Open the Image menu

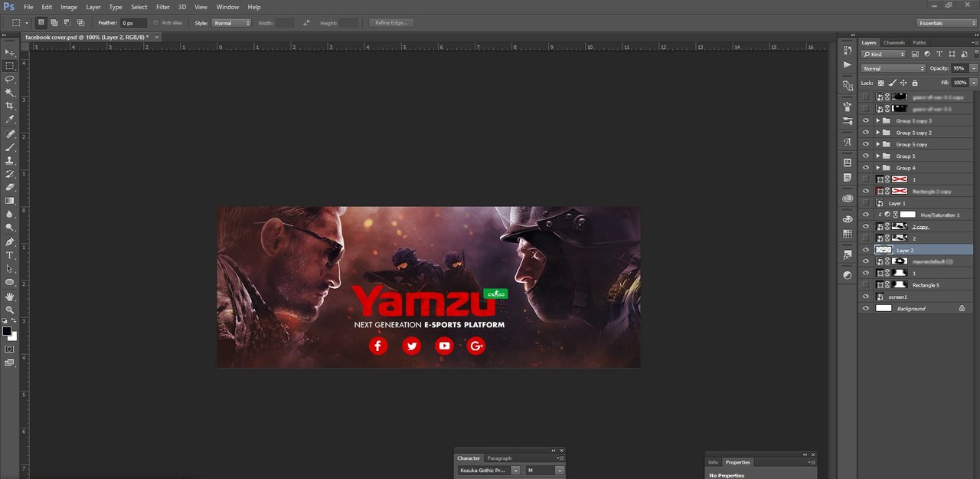[x=69, y=7]
